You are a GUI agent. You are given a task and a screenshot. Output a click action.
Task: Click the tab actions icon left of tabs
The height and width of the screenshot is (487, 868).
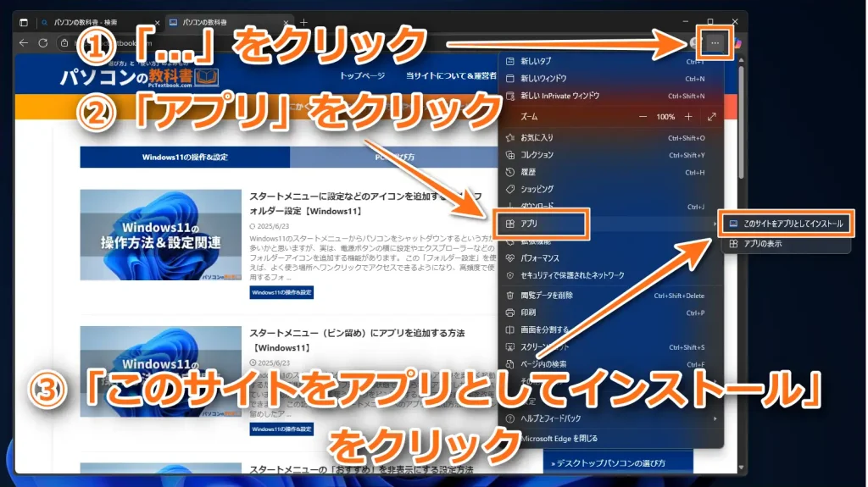tap(24, 22)
